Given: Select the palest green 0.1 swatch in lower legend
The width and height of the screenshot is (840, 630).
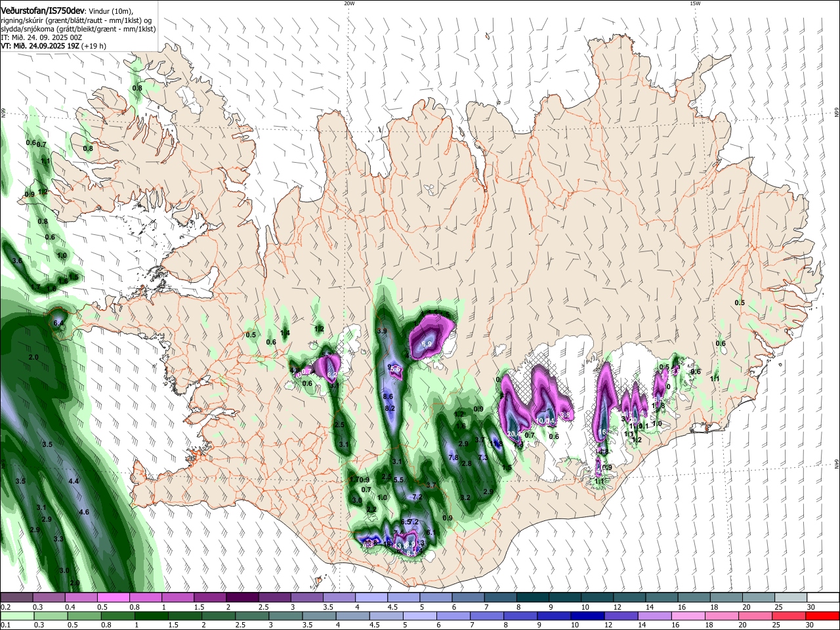Looking at the screenshot, I should coord(17,616).
